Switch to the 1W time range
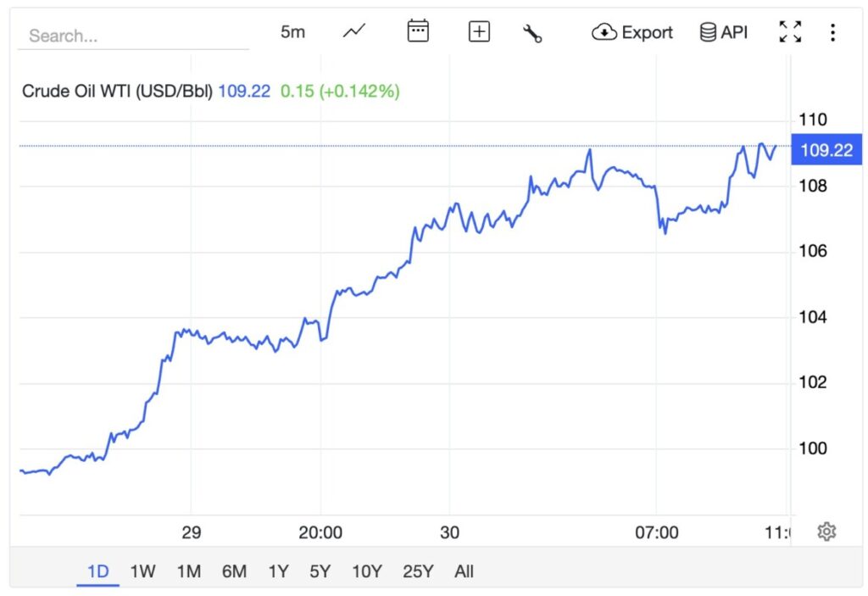This screenshot has width=868, height=596. click(x=142, y=571)
